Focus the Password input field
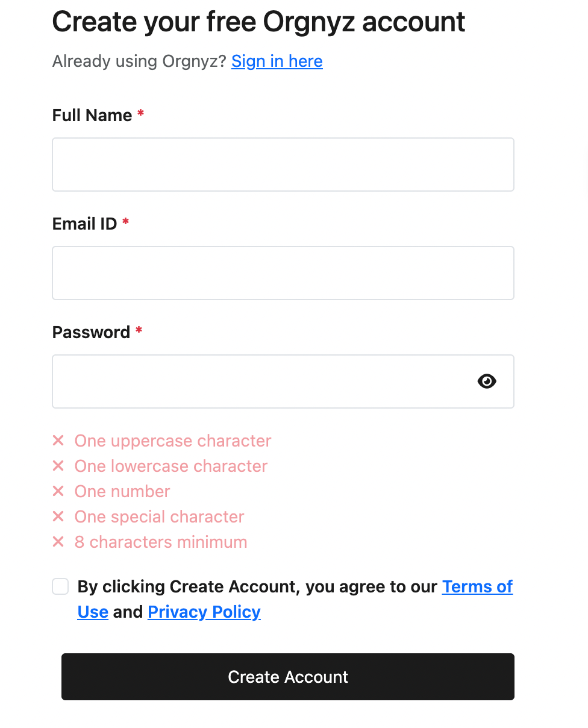Screen dimensions: 588x728 pyautogui.click(x=259, y=381)
